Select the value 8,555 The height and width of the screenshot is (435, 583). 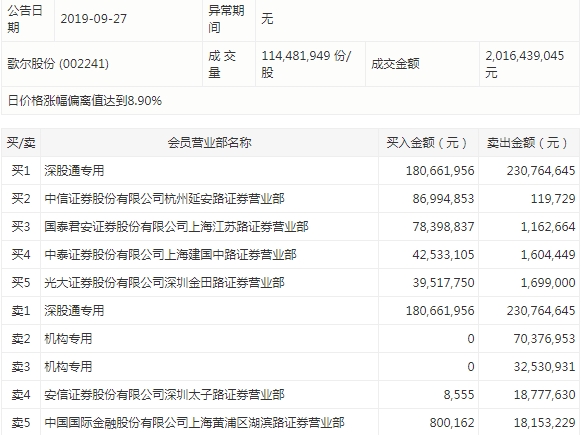coord(459,394)
